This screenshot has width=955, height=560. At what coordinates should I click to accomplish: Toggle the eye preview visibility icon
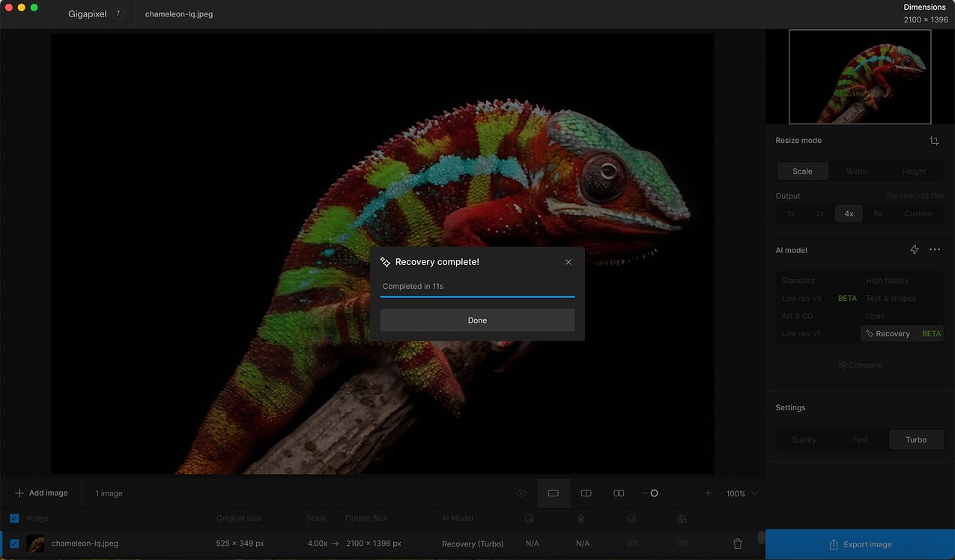tap(521, 493)
